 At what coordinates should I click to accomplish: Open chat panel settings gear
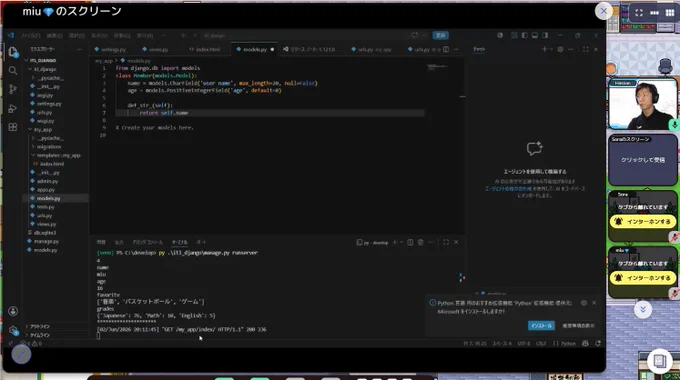pyautogui.click(x=560, y=49)
